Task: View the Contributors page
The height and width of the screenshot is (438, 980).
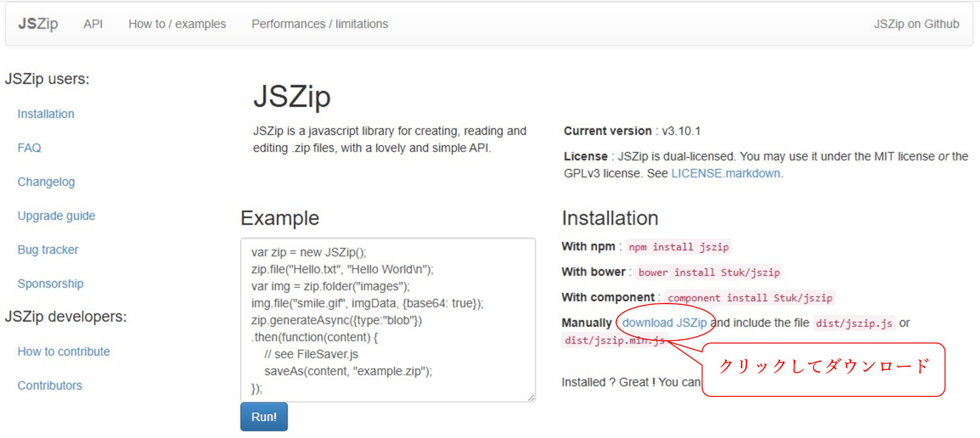Action: coord(50,386)
